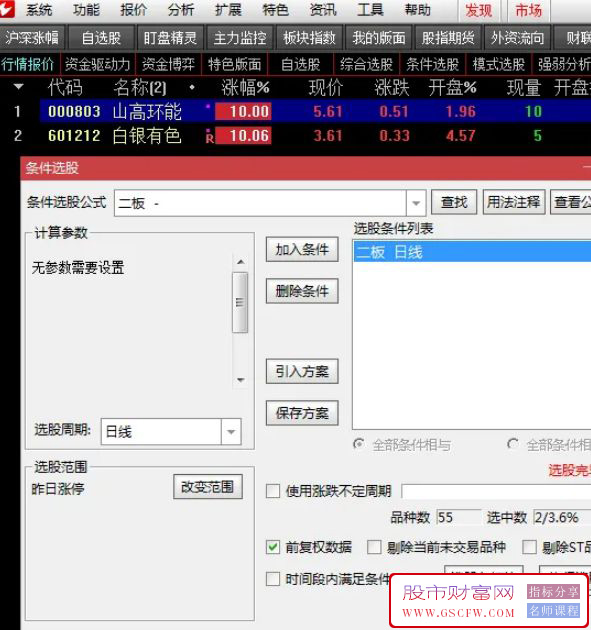The height and width of the screenshot is (630, 591).
Task: Click the 品种数 field showing 55
Action: point(458,517)
